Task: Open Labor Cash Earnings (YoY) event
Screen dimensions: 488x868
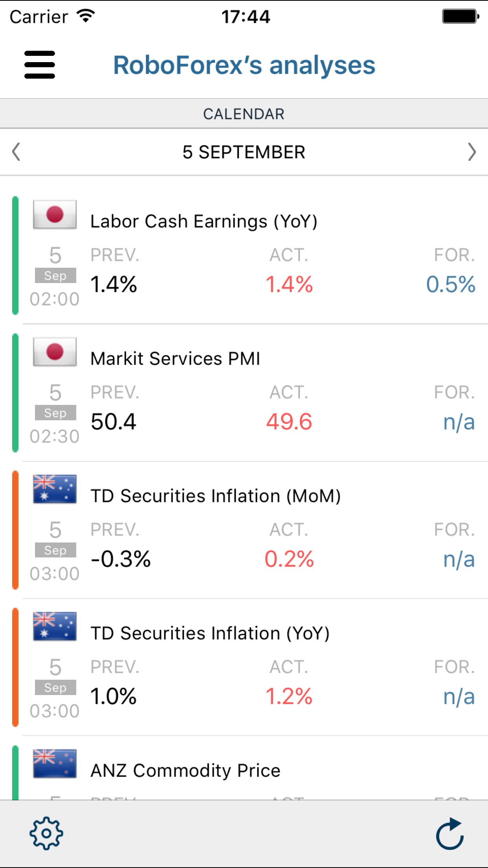Action: point(204,221)
